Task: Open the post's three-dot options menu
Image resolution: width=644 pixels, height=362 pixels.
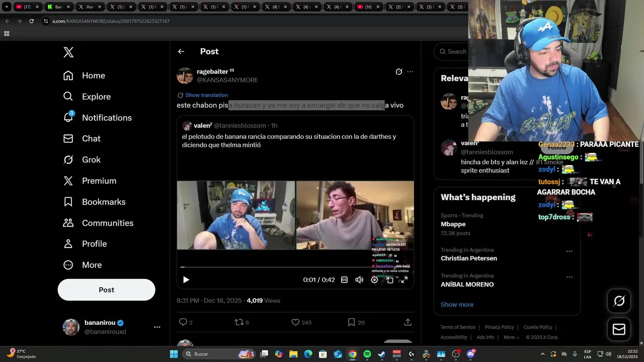Action: coord(410,72)
